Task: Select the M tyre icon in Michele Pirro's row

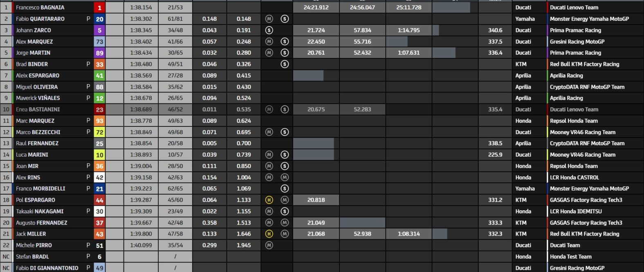Action: pyautogui.click(x=269, y=245)
